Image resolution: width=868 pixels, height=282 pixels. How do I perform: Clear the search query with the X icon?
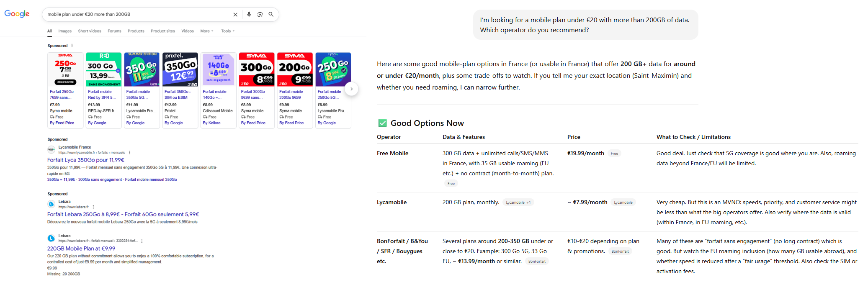coord(235,15)
